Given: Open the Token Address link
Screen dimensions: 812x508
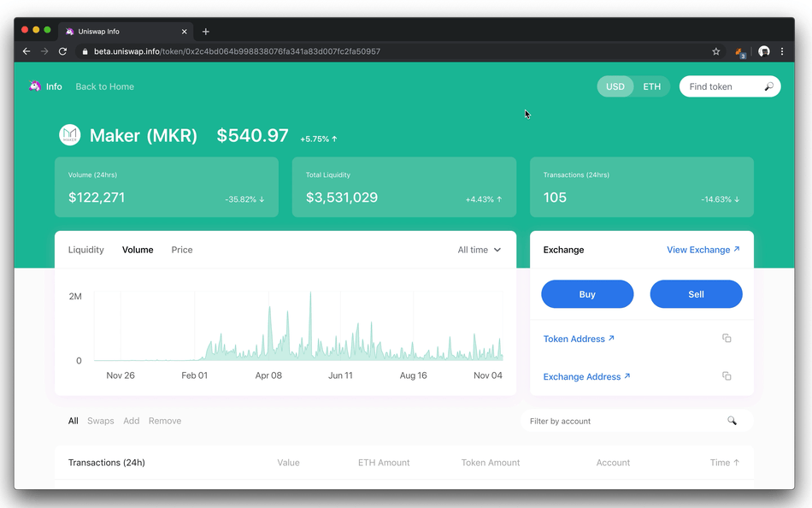Looking at the screenshot, I should (579, 339).
